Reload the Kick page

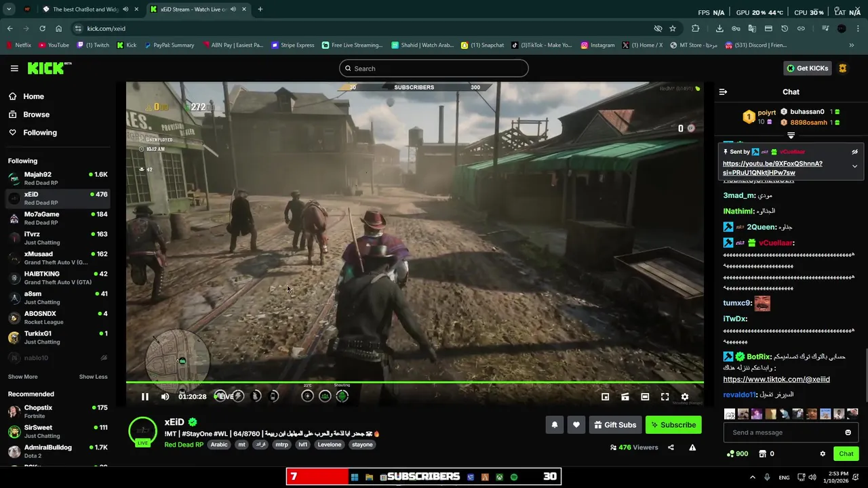pos(42,28)
